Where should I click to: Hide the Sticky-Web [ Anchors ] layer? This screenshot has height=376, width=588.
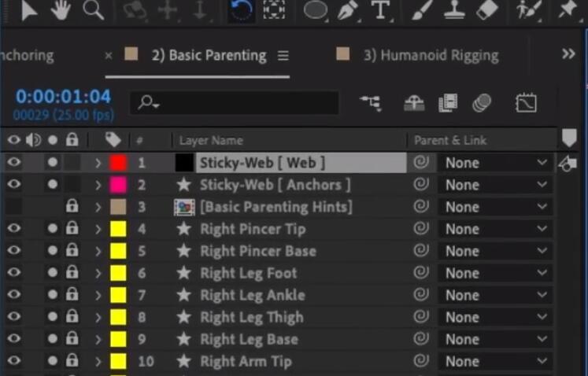tap(14, 184)
